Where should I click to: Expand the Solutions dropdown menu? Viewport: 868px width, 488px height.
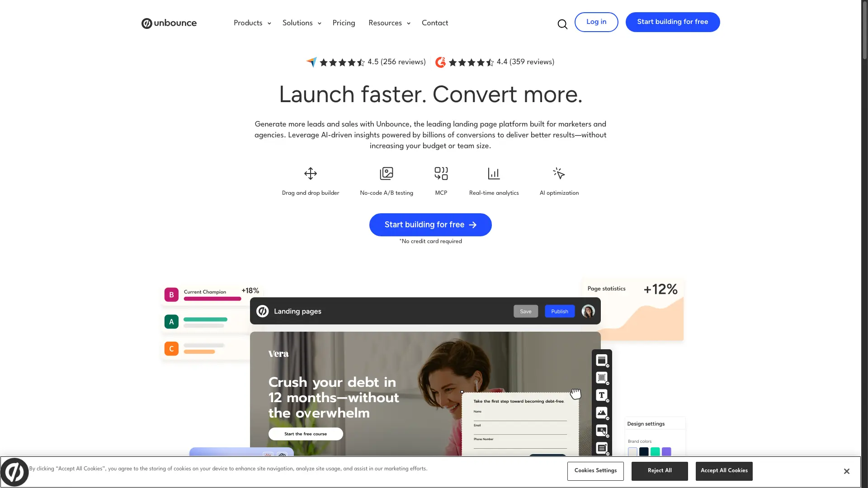click(x=302, y=23)
